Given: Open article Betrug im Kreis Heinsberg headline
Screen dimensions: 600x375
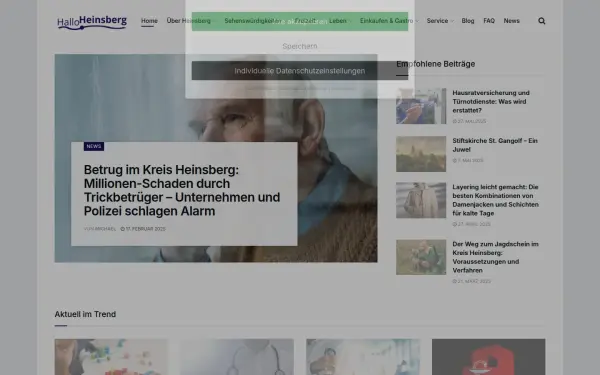Looking at the screenshot, I should [x=182, y=190].
